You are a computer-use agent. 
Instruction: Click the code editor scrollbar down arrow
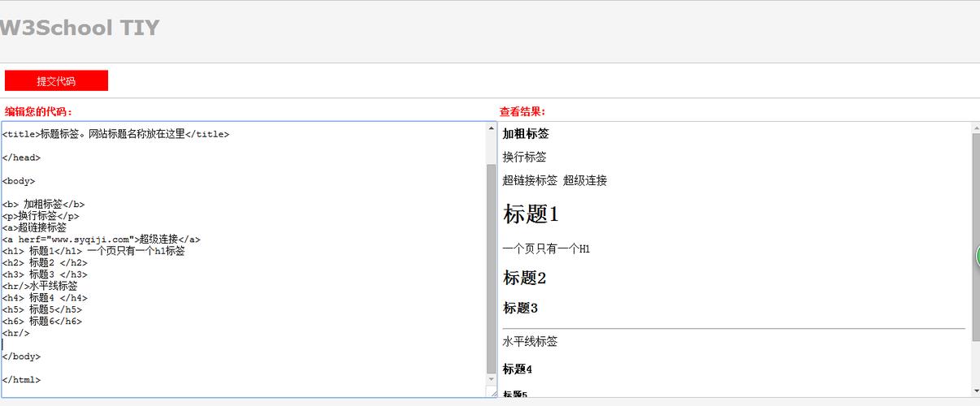491,379
